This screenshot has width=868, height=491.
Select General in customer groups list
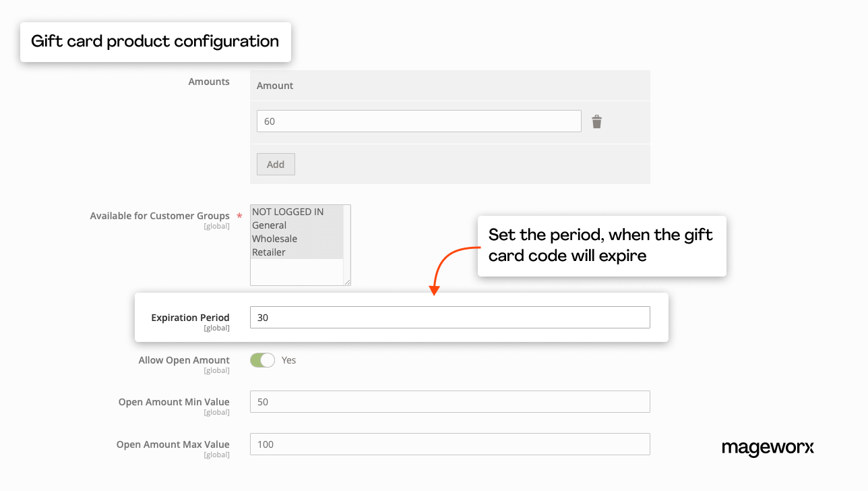pyautogui.click(x=270, y=225)
